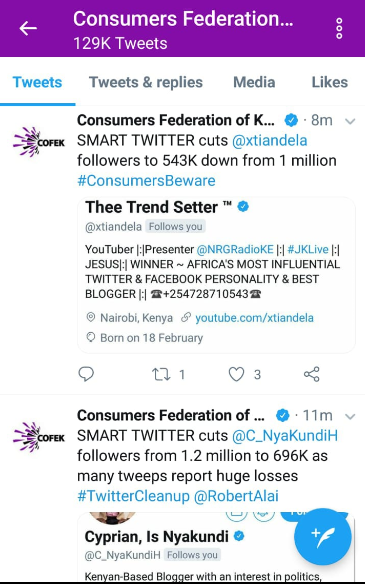Reply to the xtiandela followers tweet
This screenshot has width=365, height=584.
(x=86, y=374)
